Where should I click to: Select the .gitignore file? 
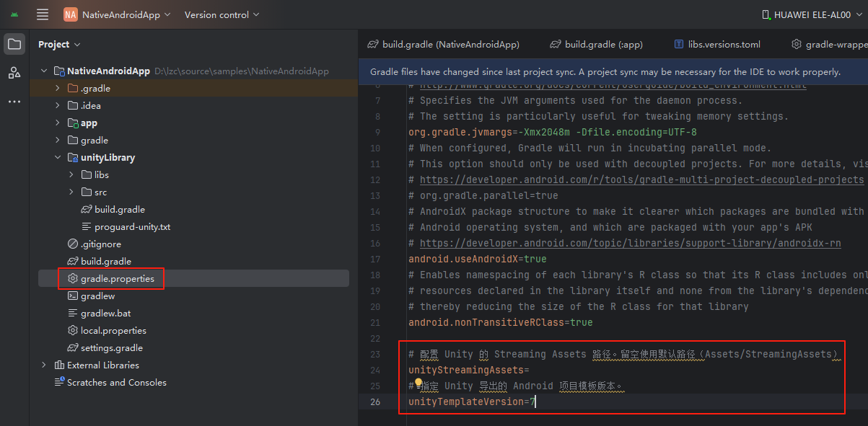click(100, 244)
